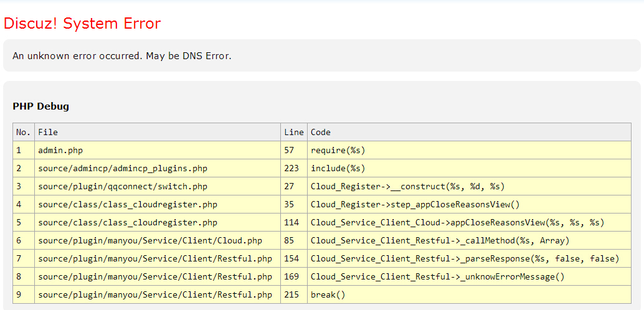This screenshot has width=644, height=310.
Task: Click class_cloudregister.php file in row 4
Action: coord(158,204)
